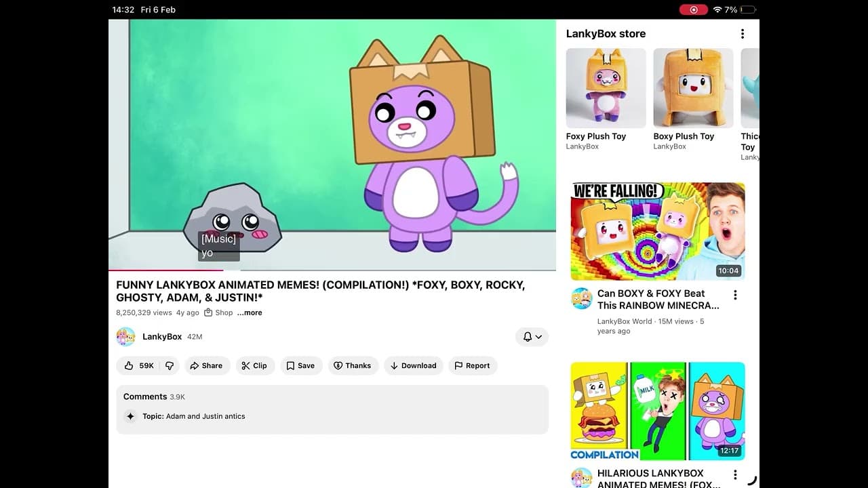
Task: Tap the red screen recording indicator
Action: pyautogui.click(x=693, y=9)
